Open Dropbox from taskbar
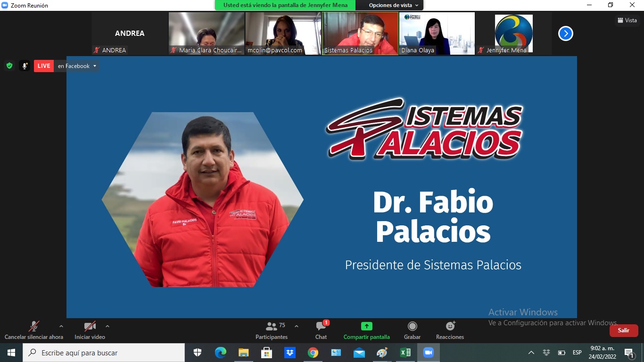 [289, 353]
